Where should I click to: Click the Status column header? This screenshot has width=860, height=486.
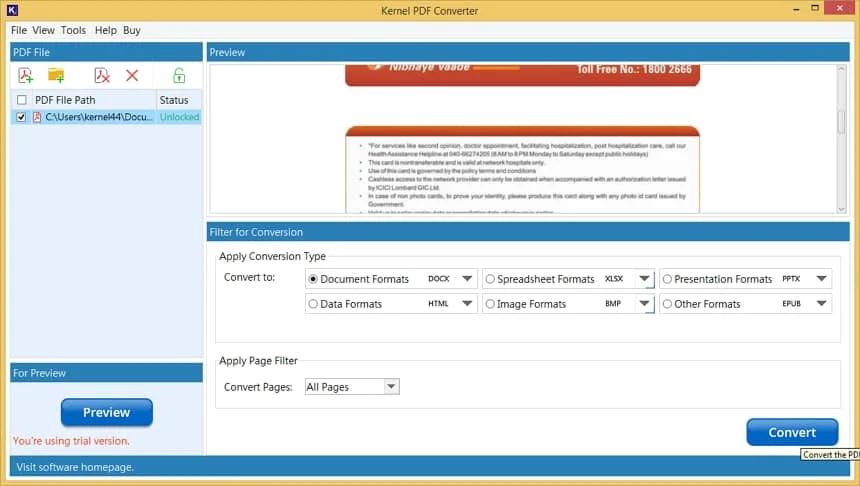point(179,100)
